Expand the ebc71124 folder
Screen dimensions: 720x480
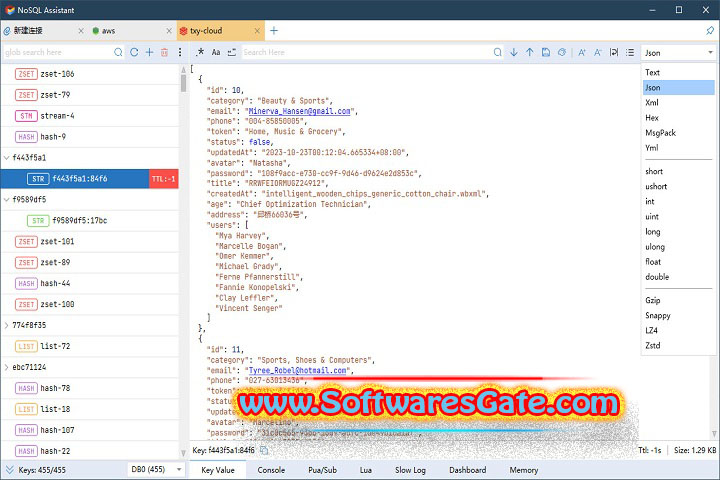click(x=6, y=367)
